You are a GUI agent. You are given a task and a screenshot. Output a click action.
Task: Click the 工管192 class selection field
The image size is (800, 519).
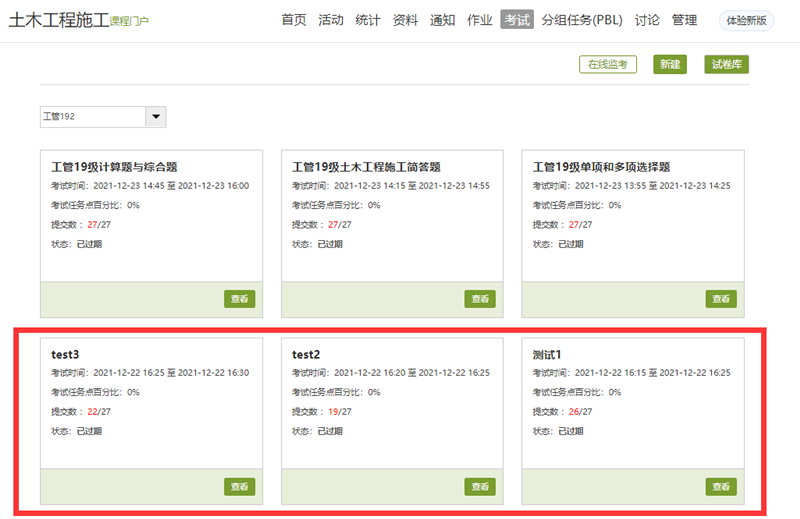[x=93, y=117]
